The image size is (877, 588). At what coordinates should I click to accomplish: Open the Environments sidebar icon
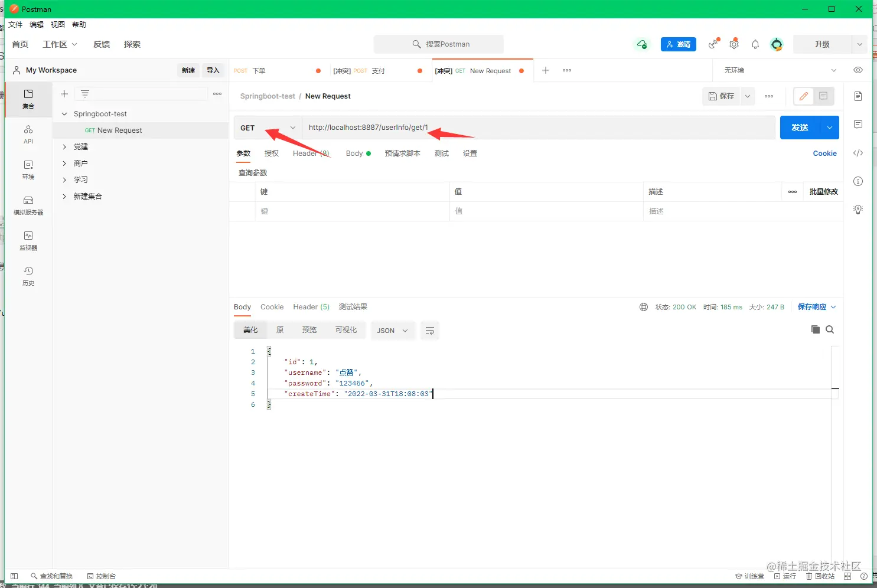click(x=28, y=169)
